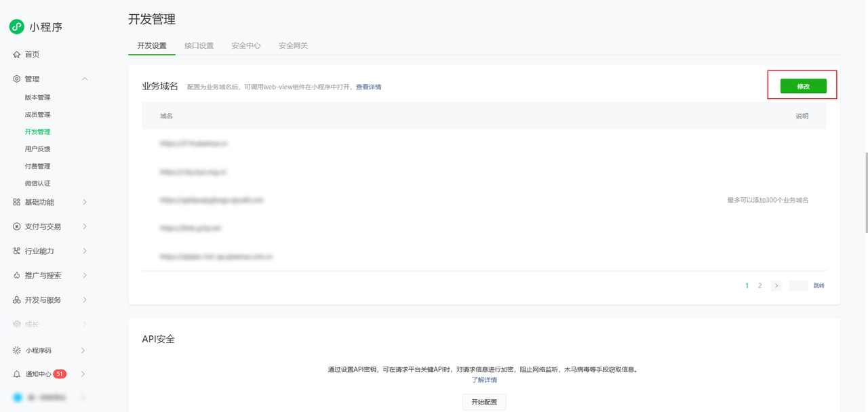
Task: Open the 查看详情 link
Action: coord(368,87)
